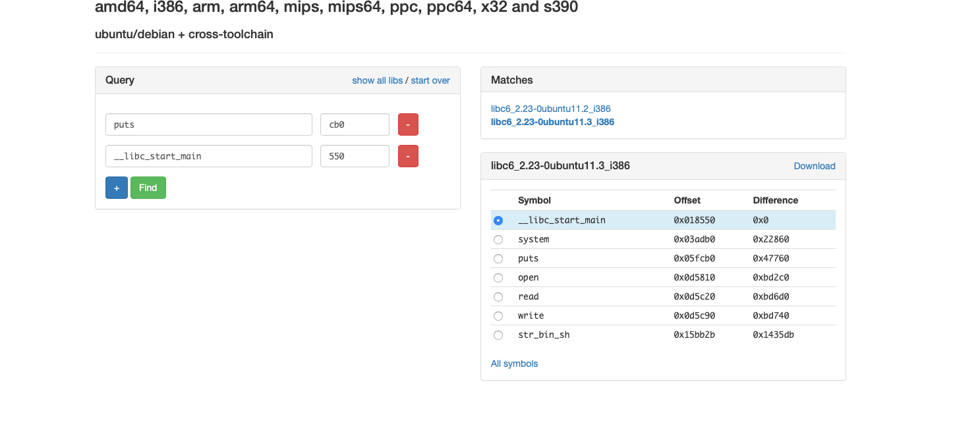
Task: Click the system offset 0x03adb0
Action: (x=694, y=240)
